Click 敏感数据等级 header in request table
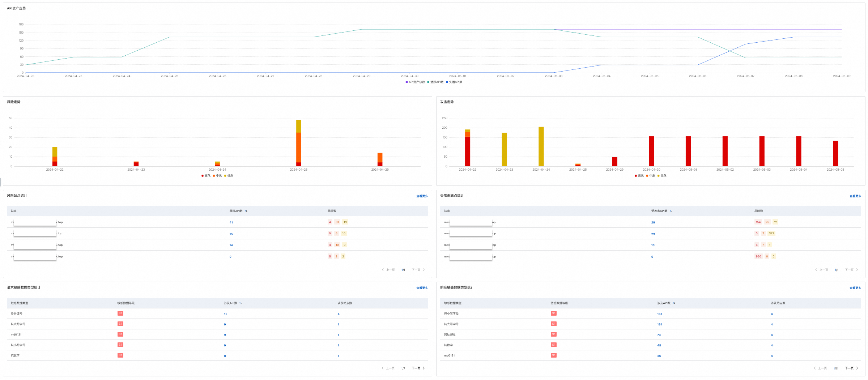868x380 pixels. 126,303
